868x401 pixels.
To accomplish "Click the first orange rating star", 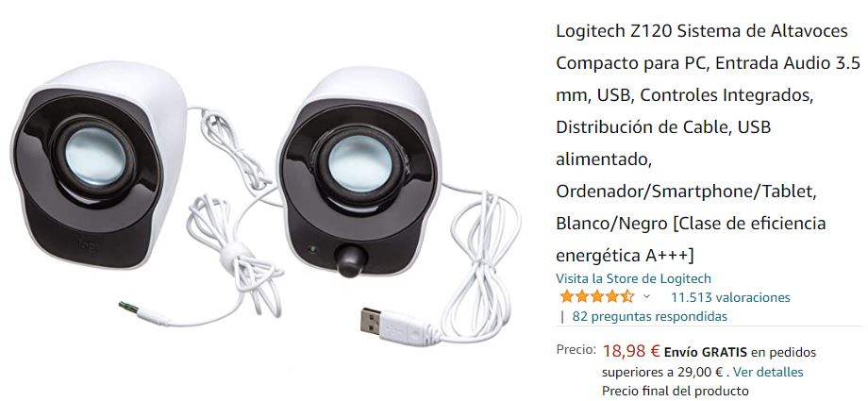I will coord(566,296).
